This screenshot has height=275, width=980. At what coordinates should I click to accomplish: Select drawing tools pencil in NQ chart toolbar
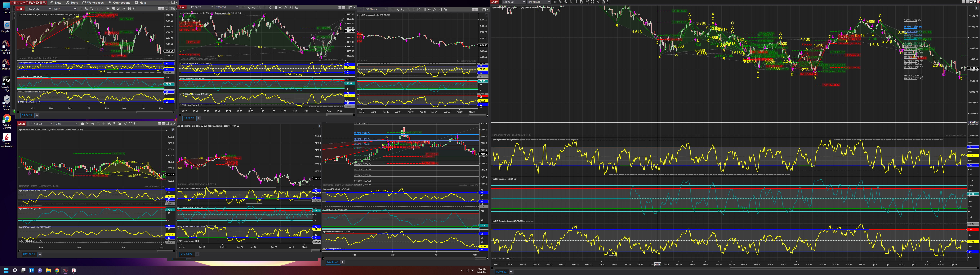tap(560, 2)
